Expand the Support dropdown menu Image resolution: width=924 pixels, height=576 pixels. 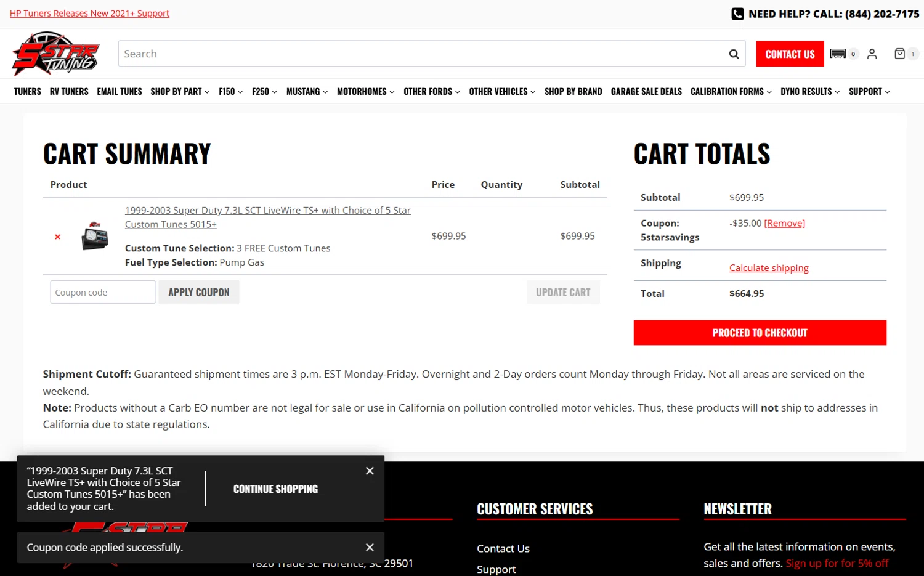(869, 91)
